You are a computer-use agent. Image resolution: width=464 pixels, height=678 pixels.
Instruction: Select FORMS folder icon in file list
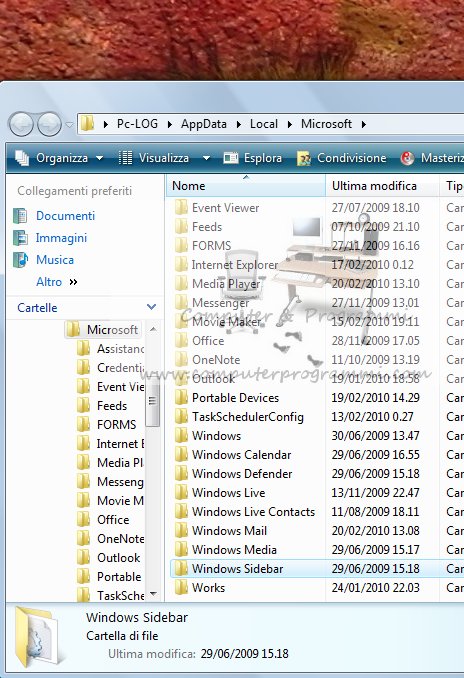pyautogui.click(x=181, y=246)
